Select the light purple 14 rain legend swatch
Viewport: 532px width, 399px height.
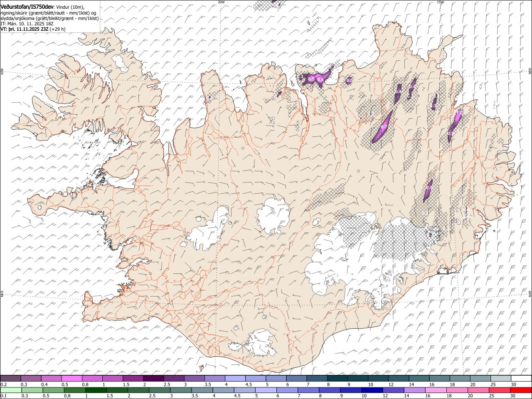pos(414,390)
